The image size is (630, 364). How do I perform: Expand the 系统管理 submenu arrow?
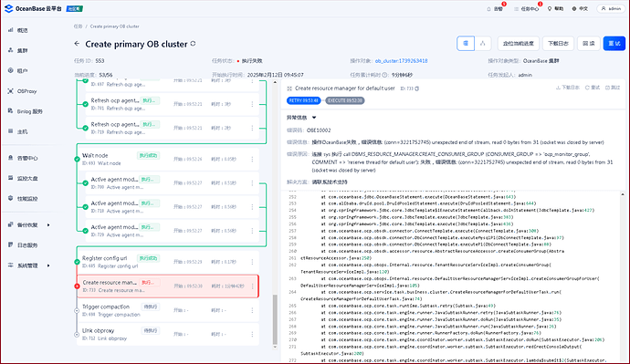point(48,265)
